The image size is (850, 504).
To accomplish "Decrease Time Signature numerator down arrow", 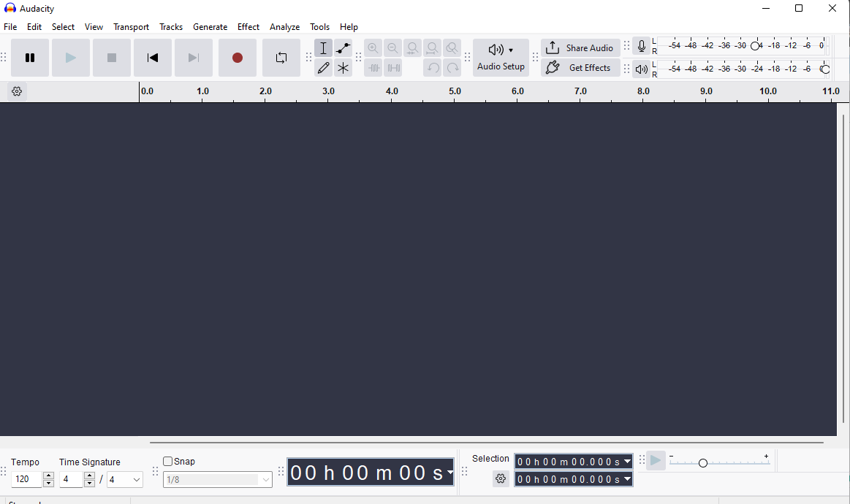I will click(89, 483).
